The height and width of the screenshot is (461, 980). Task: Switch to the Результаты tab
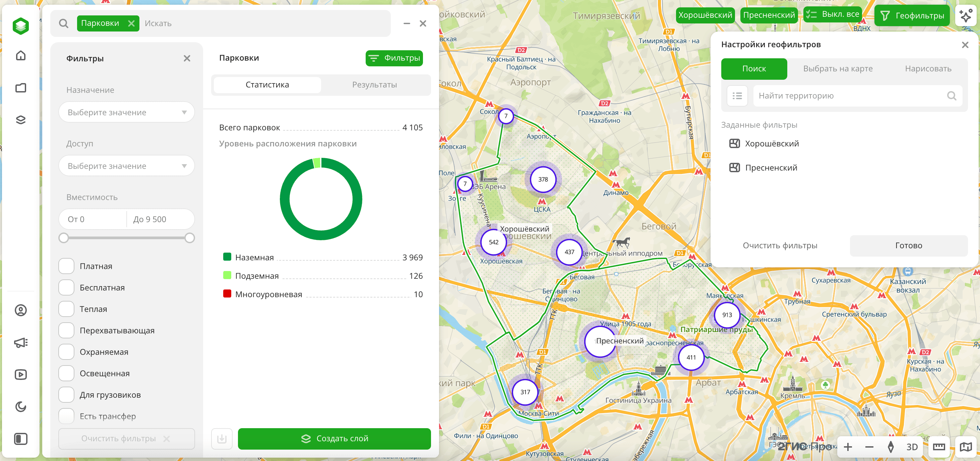tap(374, 84)
